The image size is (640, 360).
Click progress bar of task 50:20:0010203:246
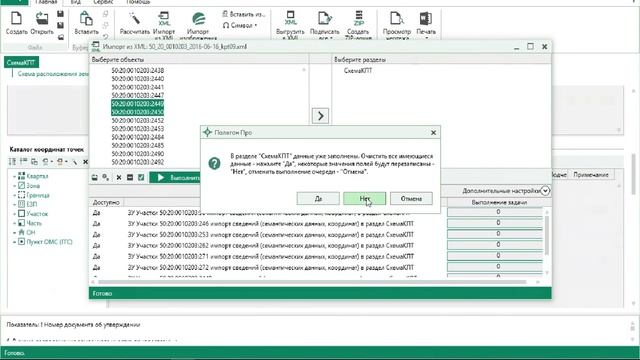click(495, 223)
